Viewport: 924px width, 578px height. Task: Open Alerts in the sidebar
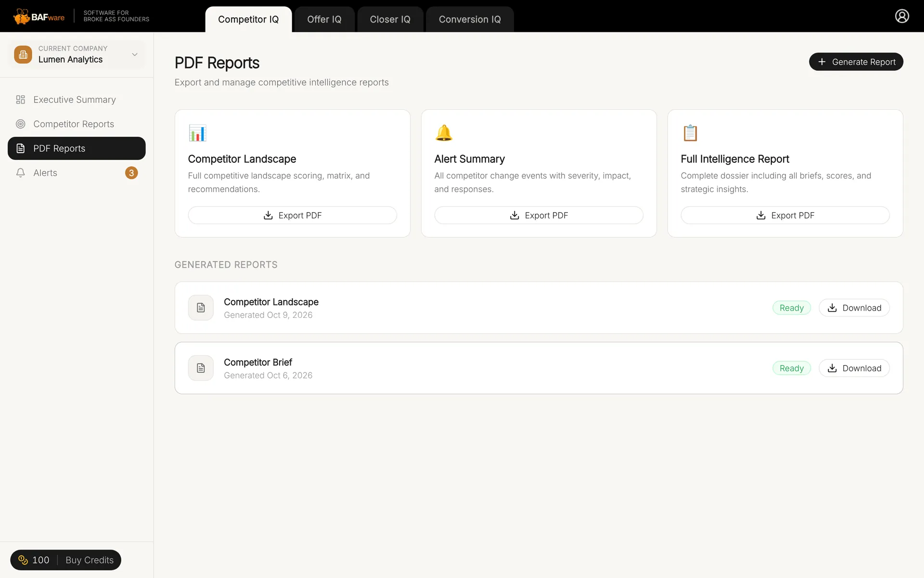pos(77,173)
